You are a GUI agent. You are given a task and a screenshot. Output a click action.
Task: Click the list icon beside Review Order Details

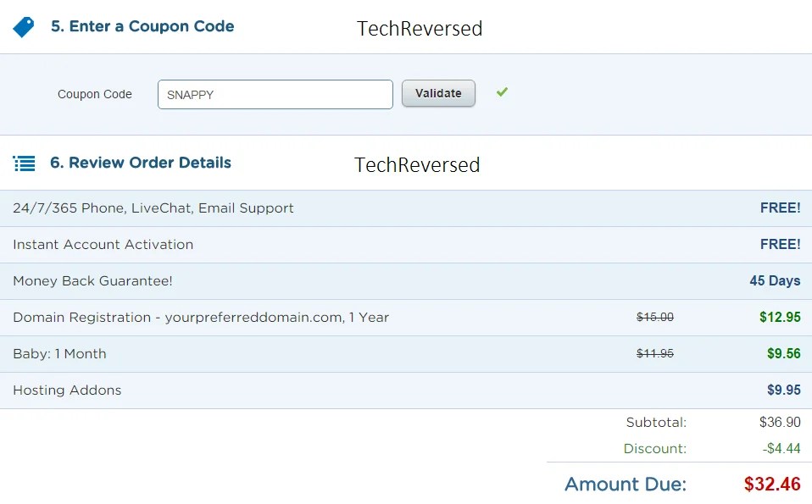click(24, 163)
